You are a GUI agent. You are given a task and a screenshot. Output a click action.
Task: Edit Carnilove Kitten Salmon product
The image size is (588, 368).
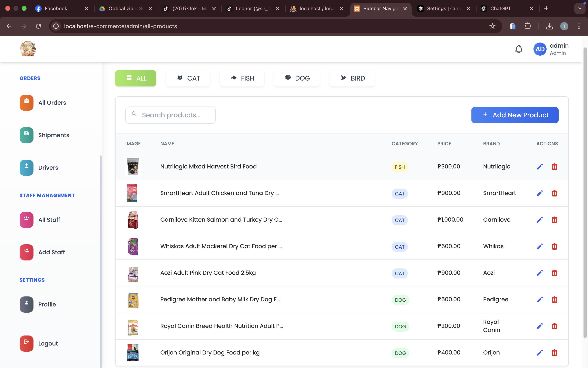tap(540, 220)
